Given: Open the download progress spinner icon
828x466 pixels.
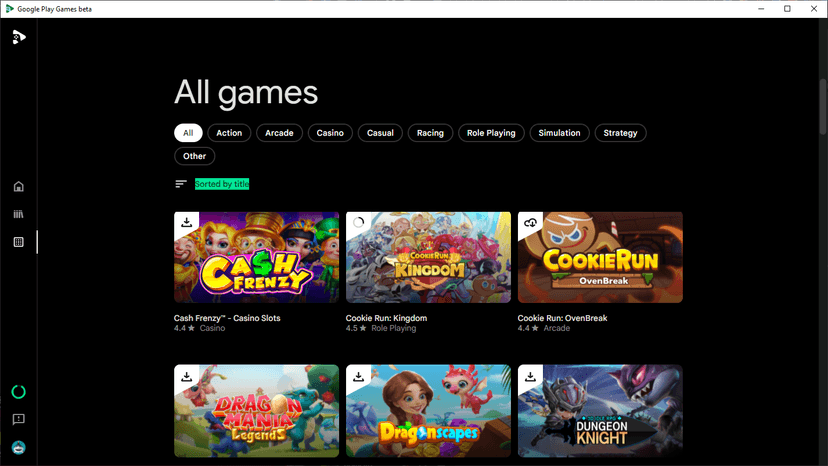Looking at the screenshot, I should tap(18, 392).
